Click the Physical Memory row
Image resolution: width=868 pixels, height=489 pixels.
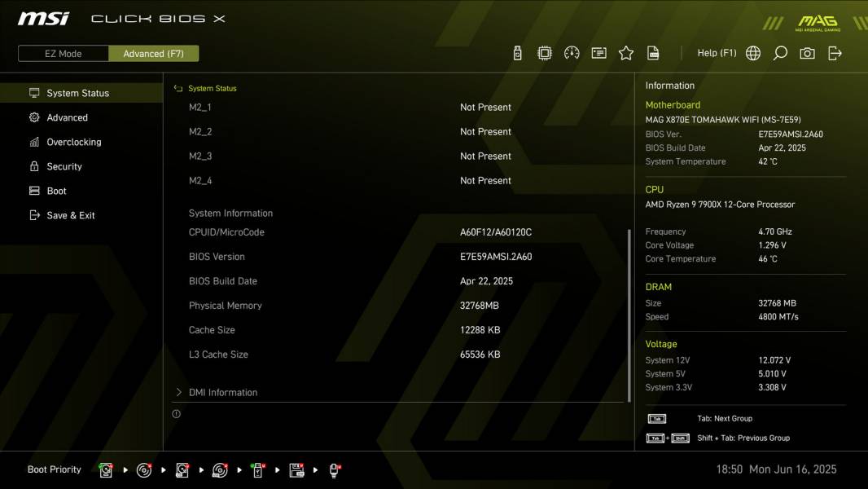(398, 305)
